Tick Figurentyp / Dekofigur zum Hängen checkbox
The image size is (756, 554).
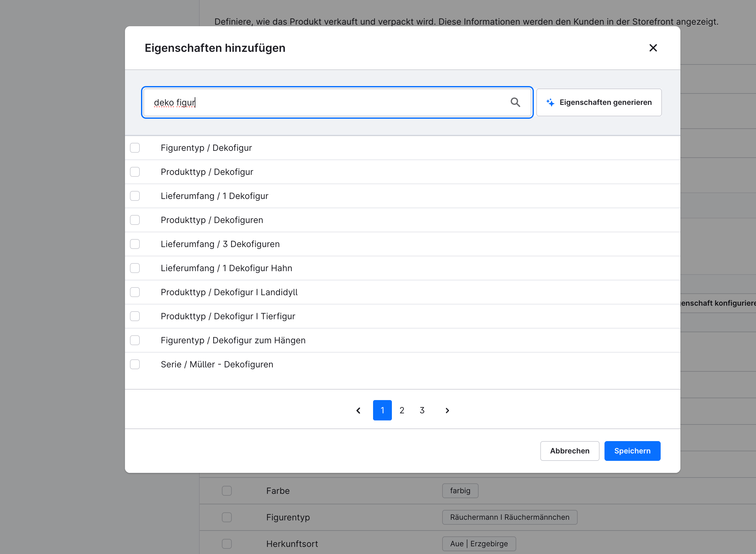(x=135, y=340)
